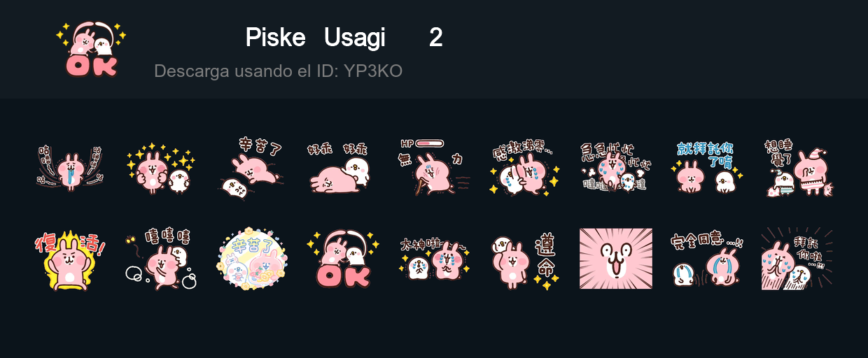Pick the 完全同意 crying agreement sticker
868x358 pixels.
coord(707,259)
